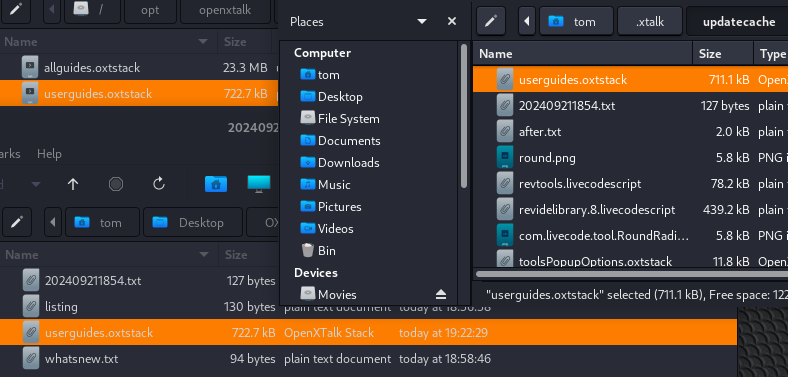Collapse the Computer section header
This screenshot has height=377, width=788.
click(322, 53)
